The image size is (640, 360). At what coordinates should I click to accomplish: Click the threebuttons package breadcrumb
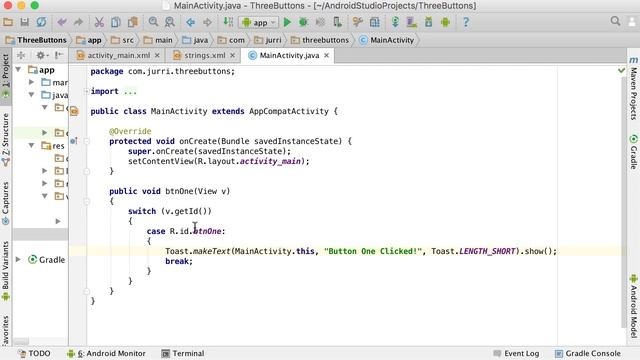coord(320,40)
